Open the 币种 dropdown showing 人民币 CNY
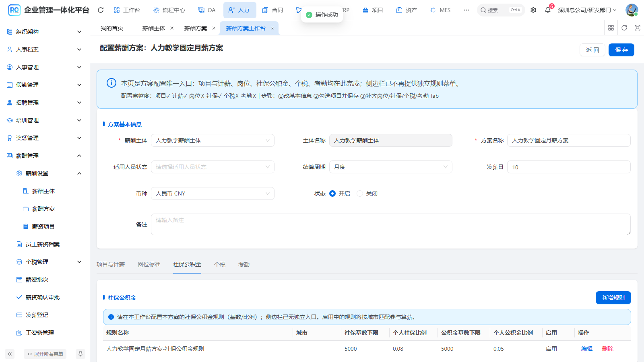Image resolution: width=644 pixels, height=362 pixels. pos(213,193)
